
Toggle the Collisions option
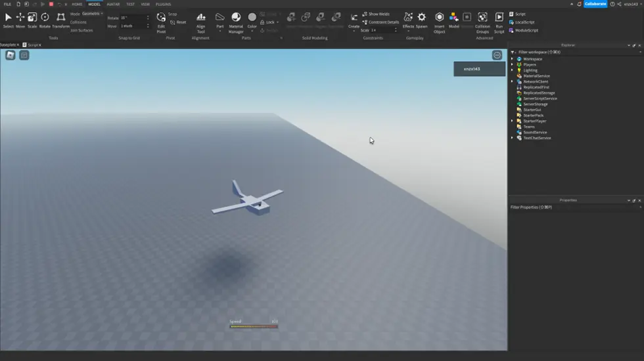(78, 22)
